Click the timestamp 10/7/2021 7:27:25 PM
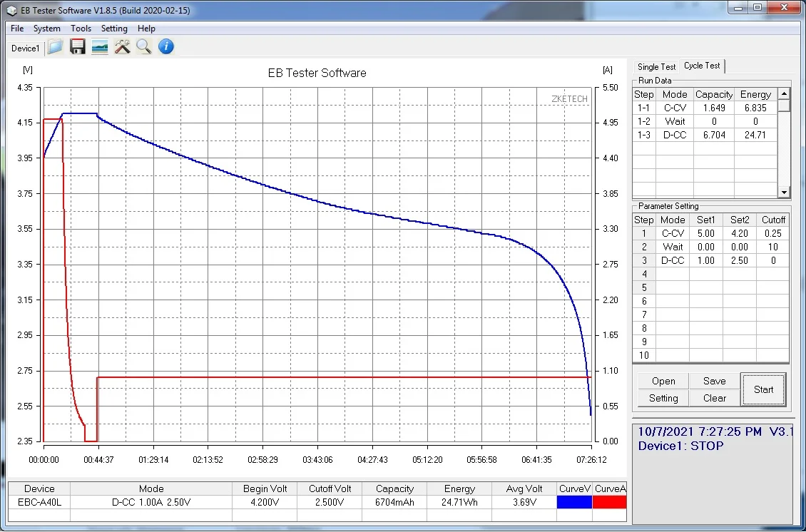 [700, 431]
